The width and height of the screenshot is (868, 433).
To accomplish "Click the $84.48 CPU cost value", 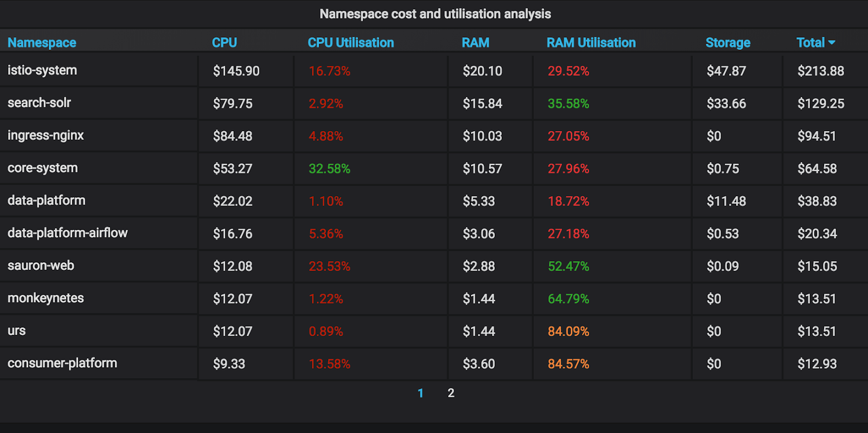I will (233, 136).
